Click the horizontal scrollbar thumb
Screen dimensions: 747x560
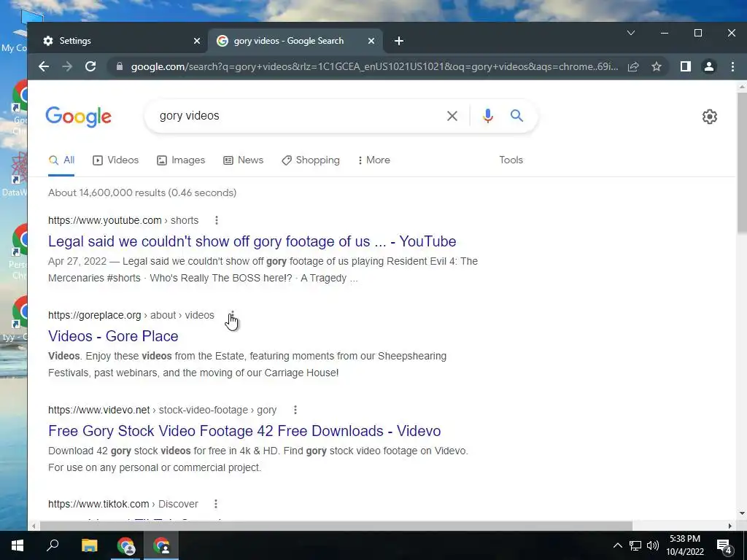click(336, 526)
